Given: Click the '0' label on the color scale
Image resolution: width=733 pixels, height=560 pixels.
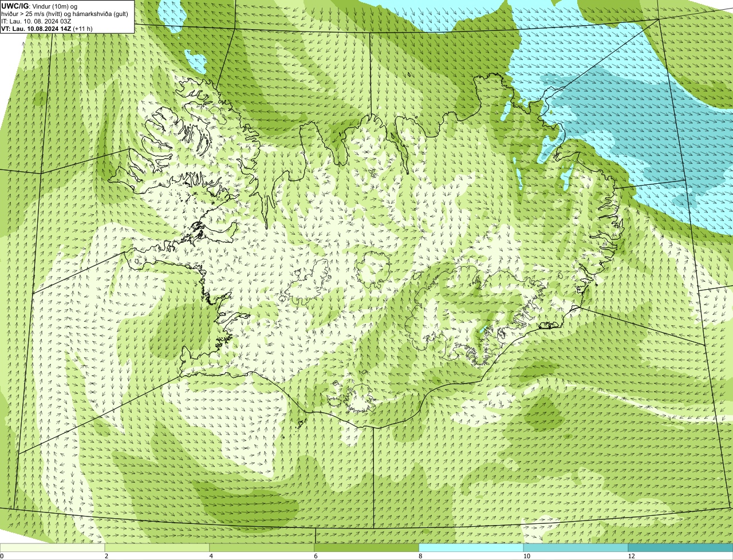Looking at the screenshot, I should [2, 556].
